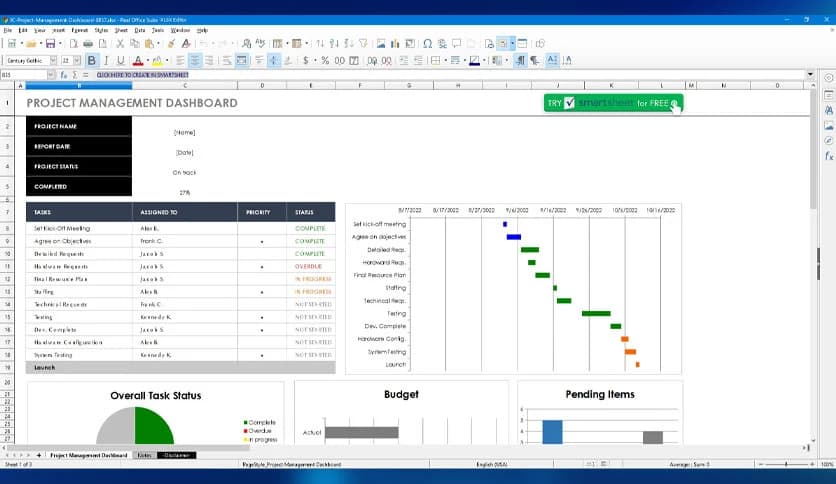Open the Function Wizard fx icon

[63, 75]
